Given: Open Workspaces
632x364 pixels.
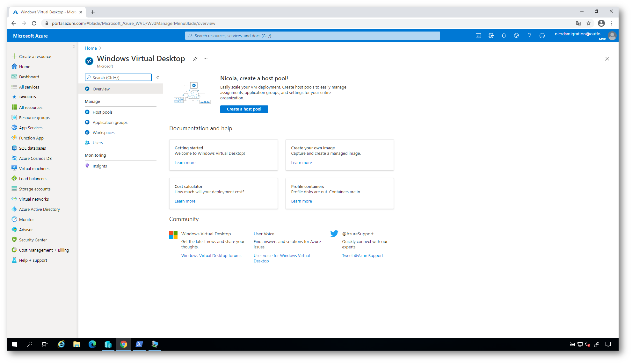Looking at the screenshot, I should (x=103, y=132).
